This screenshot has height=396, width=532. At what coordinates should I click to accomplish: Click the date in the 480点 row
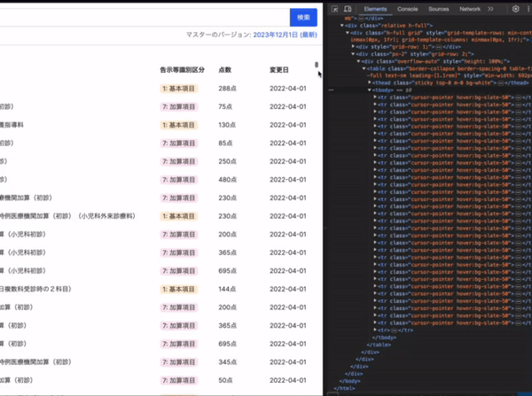287,180
